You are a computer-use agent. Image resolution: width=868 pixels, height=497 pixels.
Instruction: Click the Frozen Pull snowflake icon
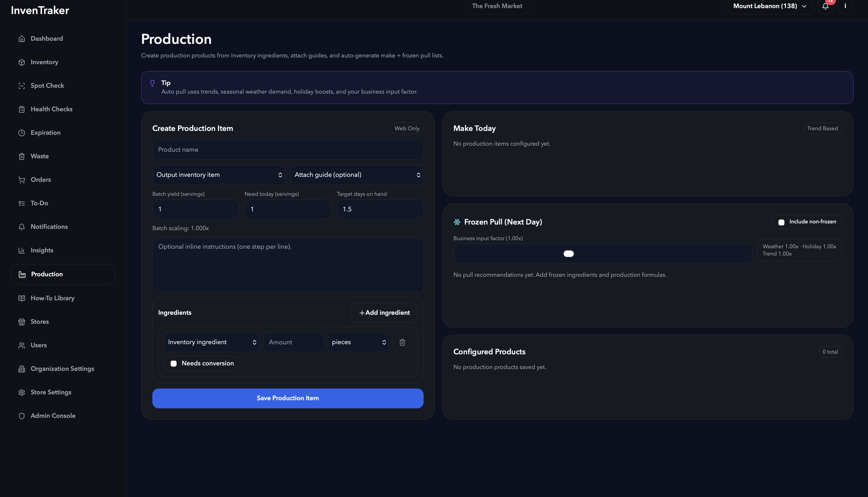(457, 222)
